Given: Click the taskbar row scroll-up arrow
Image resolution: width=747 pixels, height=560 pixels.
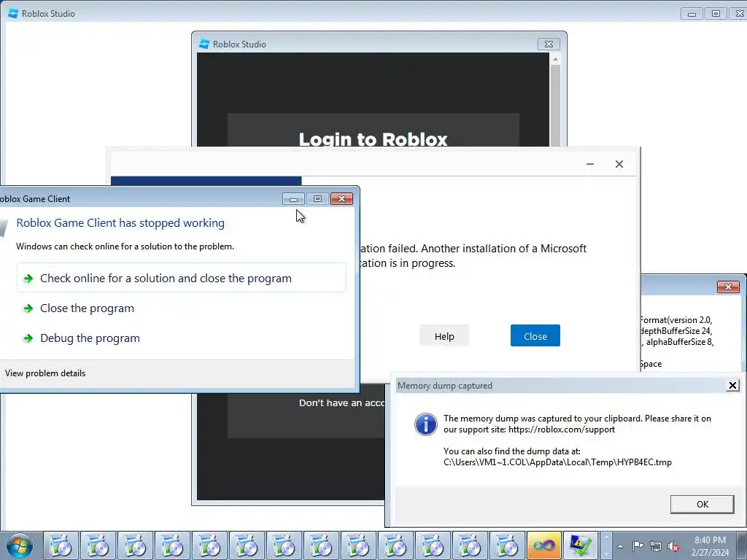Looking at the screenshot, I should coord(606,537).
